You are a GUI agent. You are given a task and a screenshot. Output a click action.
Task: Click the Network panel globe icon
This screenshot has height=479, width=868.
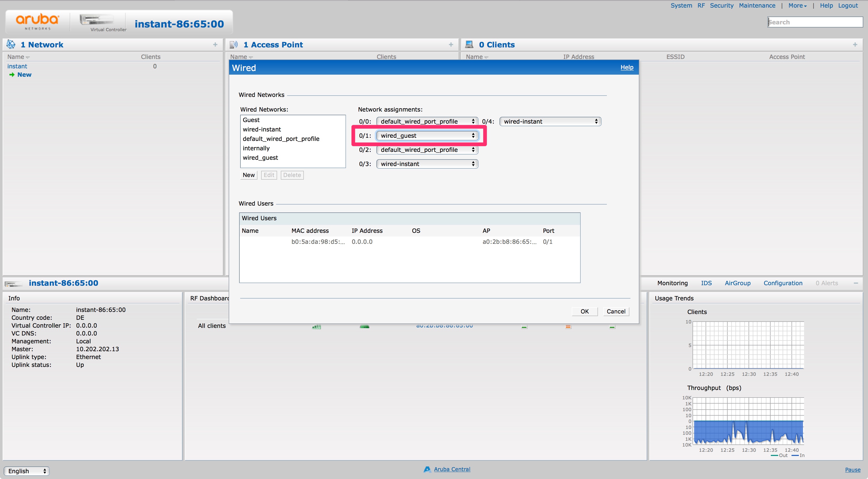pyautogui.click(x=11, y=44)
